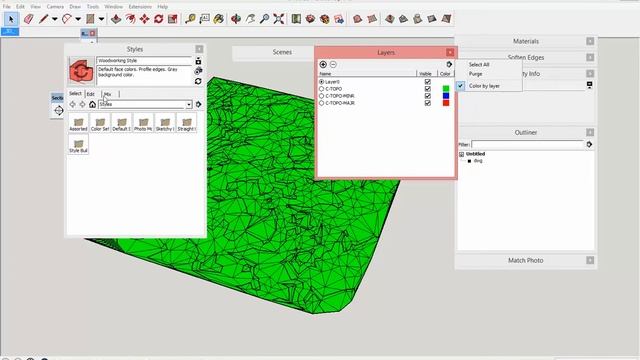Go to In Model styles home icon
The height and width of the screenshot is (360, 640).
click(x=93, y=104)
